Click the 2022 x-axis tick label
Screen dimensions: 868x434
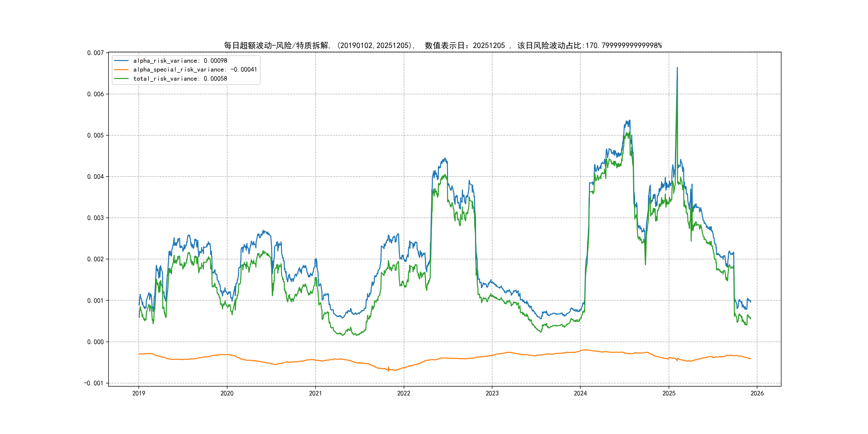pos(404,393)
